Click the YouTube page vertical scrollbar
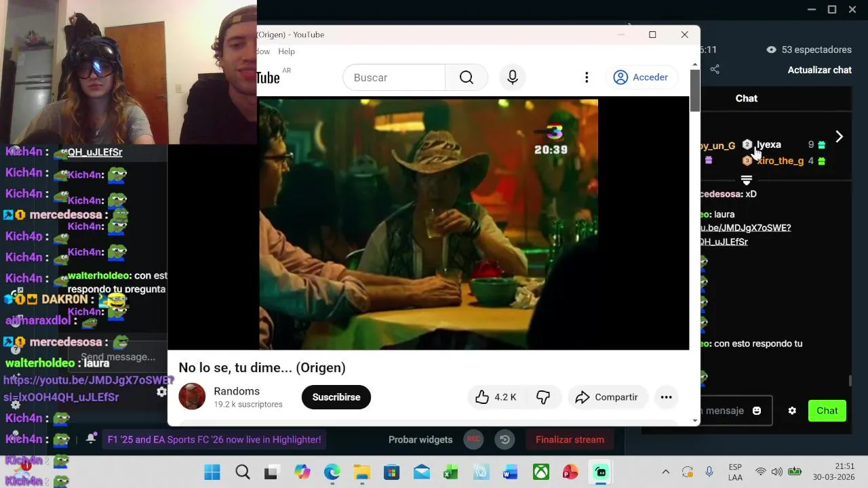Screen dimensions: 868x488 click(694, 91)
